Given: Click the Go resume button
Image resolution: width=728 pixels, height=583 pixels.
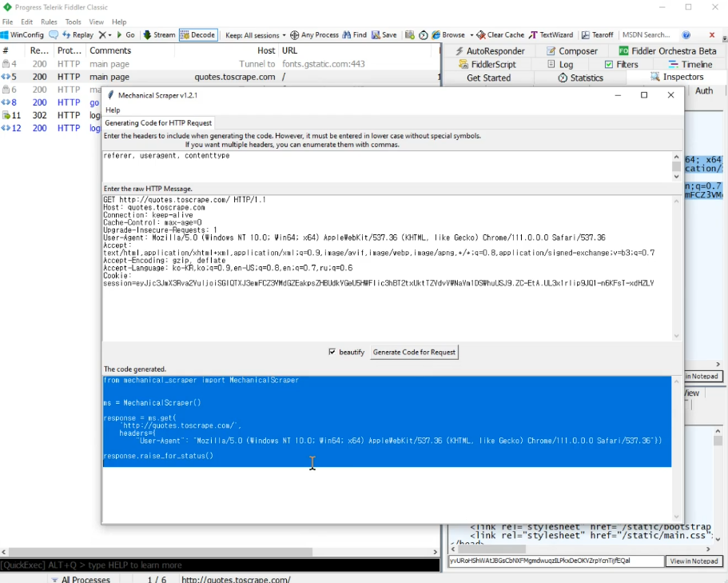Looking at the screenshot, I should (125, 35).
